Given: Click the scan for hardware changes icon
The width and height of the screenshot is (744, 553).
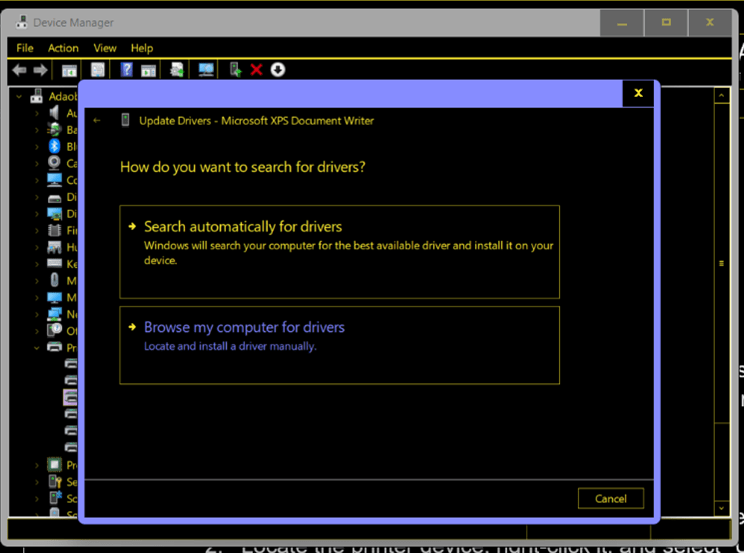Looking at the screenshot, I should click(177, 70).
